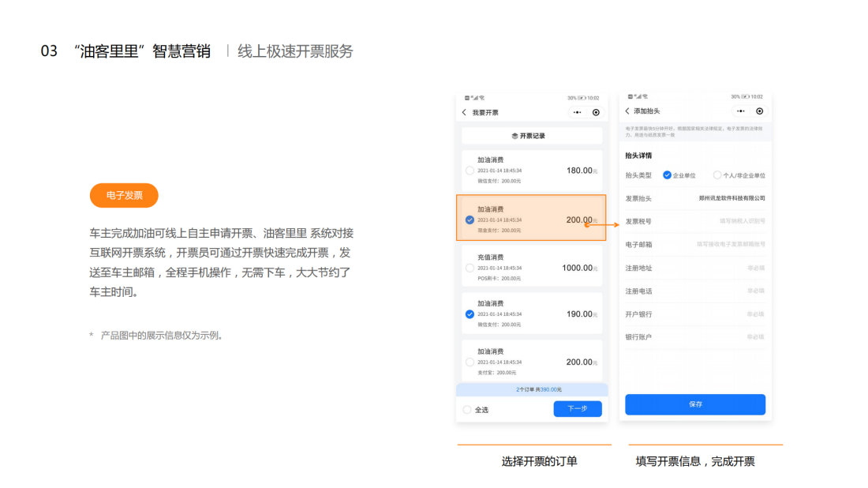
Task: Click the 抬头详情 section heading
Action: pyautogui.click(x=638, y=156)
